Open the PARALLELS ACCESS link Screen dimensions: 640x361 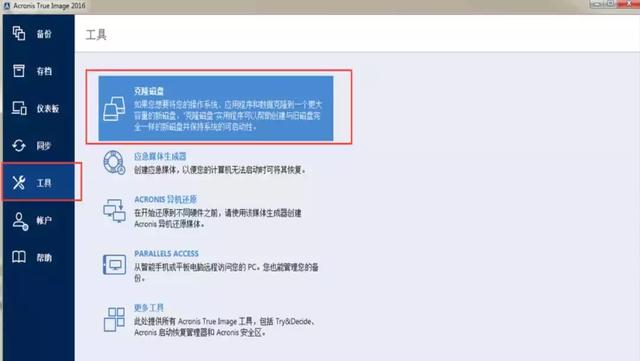click(x=166, y=254)
